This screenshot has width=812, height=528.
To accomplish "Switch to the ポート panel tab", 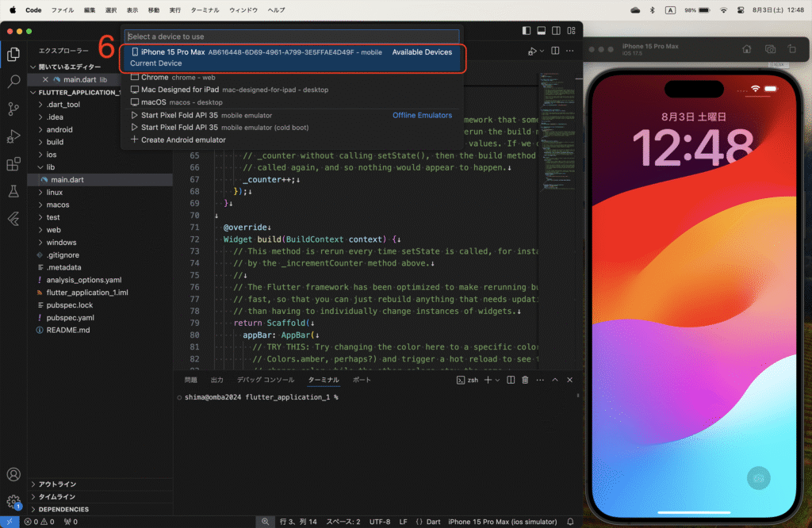I will click(x=362, y=380).
